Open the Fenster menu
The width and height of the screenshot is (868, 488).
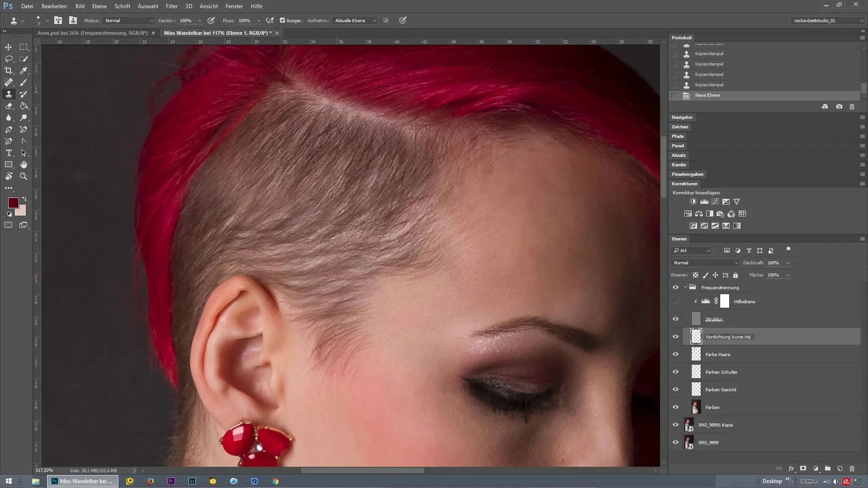tap(234, 6)
